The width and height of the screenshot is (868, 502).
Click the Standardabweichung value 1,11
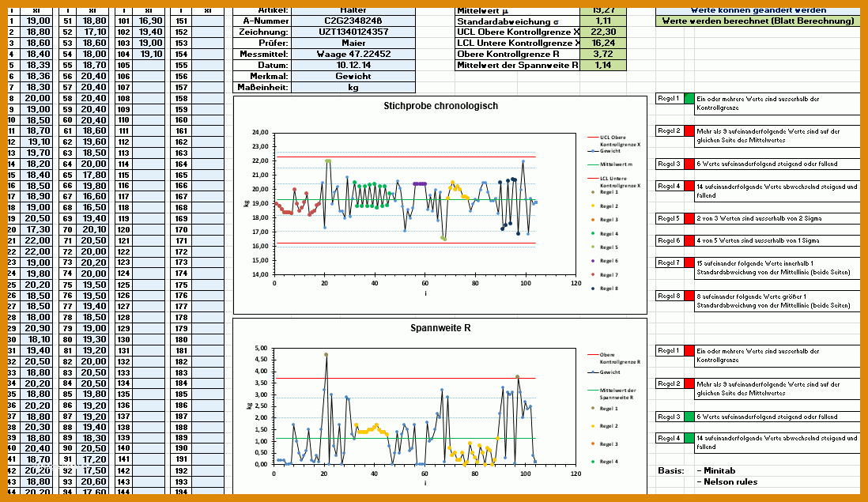603,21
